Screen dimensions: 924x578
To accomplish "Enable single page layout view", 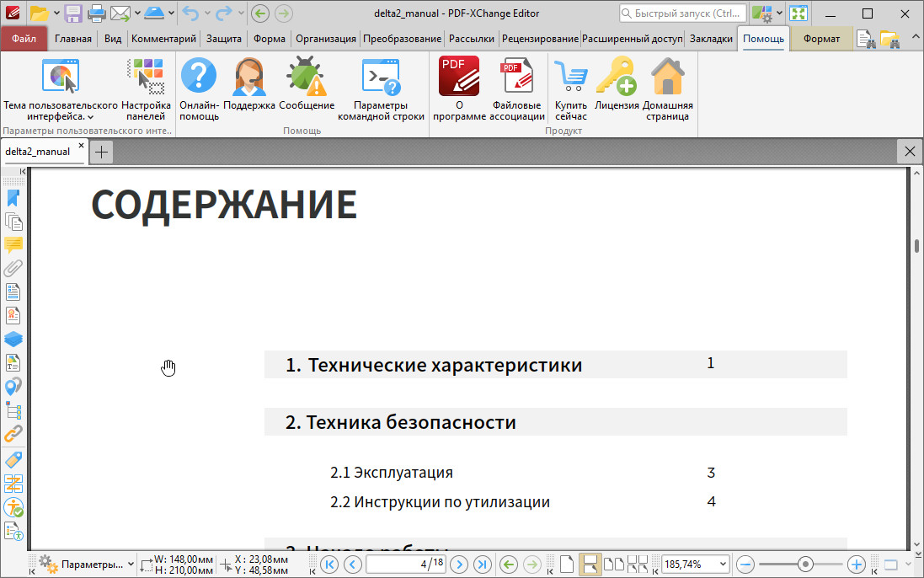I will (568, 564).
